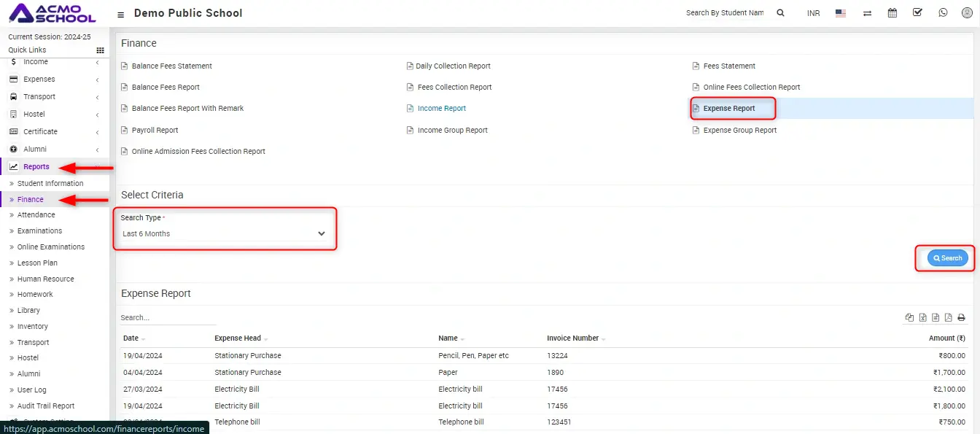Export expense report as PDF
Viewport: 980px width, 434px height.
948,317
